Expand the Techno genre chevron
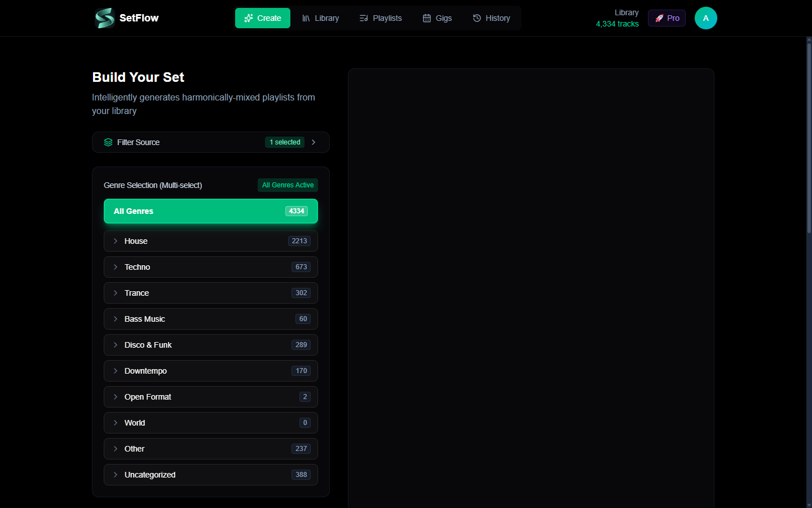Viewport: 812px width, 508px height. tap(116, 267)
